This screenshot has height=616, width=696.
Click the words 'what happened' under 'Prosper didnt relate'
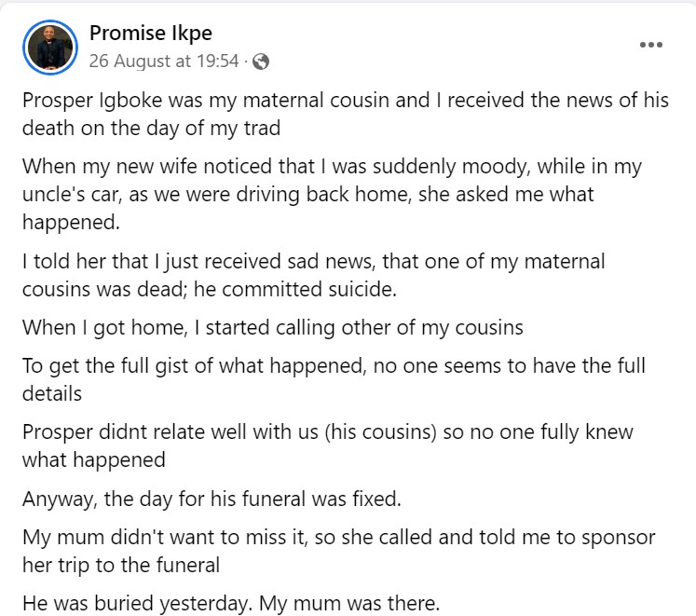[93, 459]
